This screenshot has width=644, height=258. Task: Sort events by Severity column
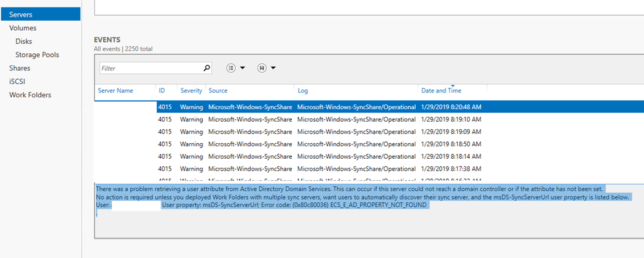click(x=191, y=90)
